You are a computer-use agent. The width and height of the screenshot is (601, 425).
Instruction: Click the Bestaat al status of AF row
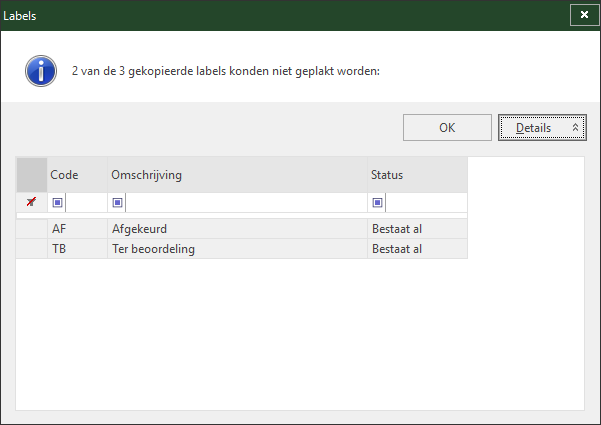[x=417, y=229]
